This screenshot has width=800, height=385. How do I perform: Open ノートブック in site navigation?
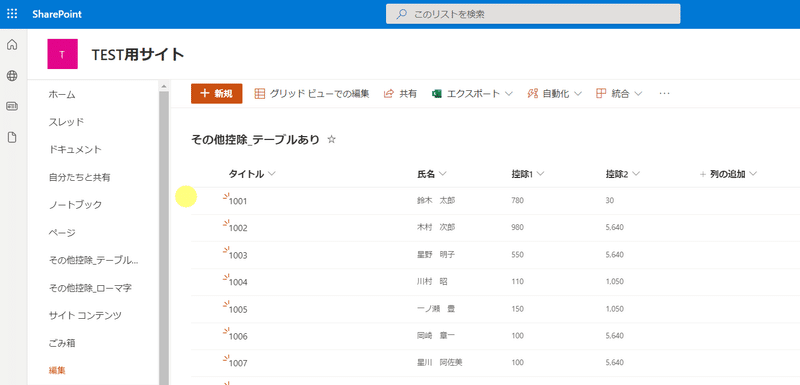coord(75,205)
